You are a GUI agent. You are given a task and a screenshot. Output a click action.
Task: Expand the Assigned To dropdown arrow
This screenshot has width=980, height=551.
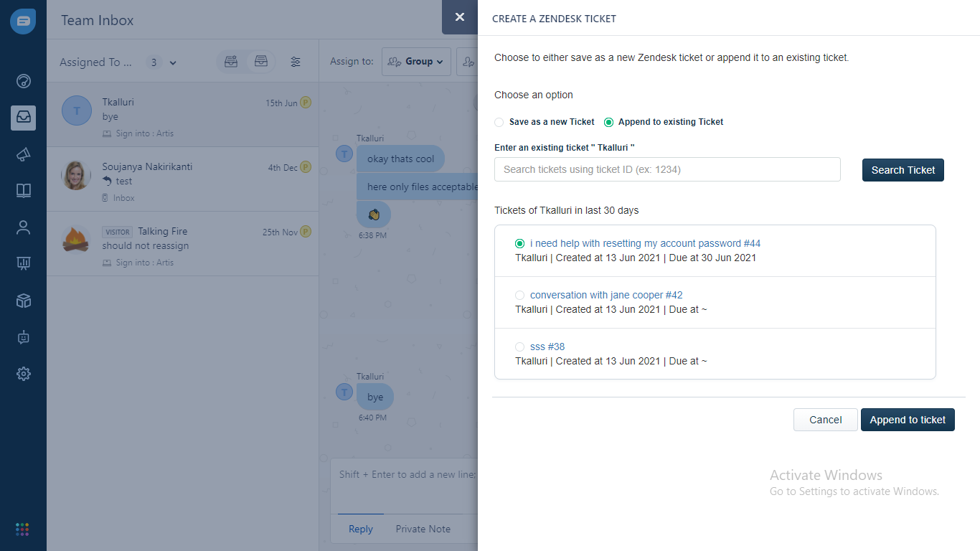pos(173,62)
